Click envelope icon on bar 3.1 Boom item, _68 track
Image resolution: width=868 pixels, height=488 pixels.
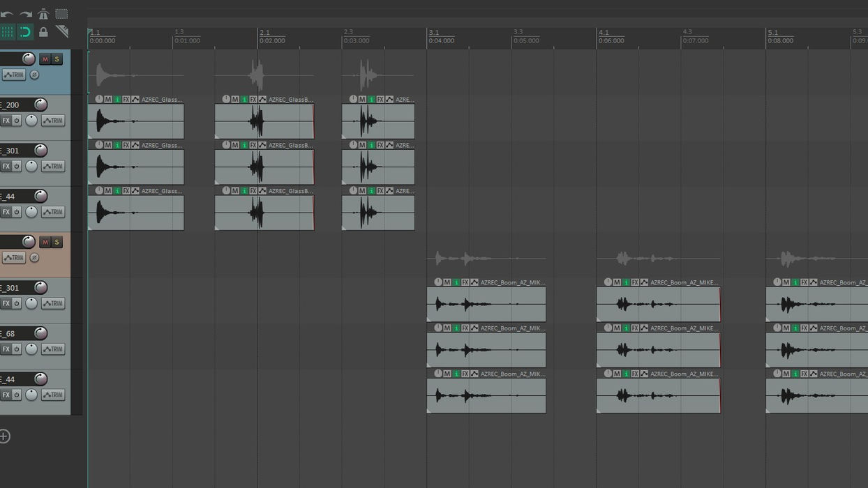click(x=474, y=328)
